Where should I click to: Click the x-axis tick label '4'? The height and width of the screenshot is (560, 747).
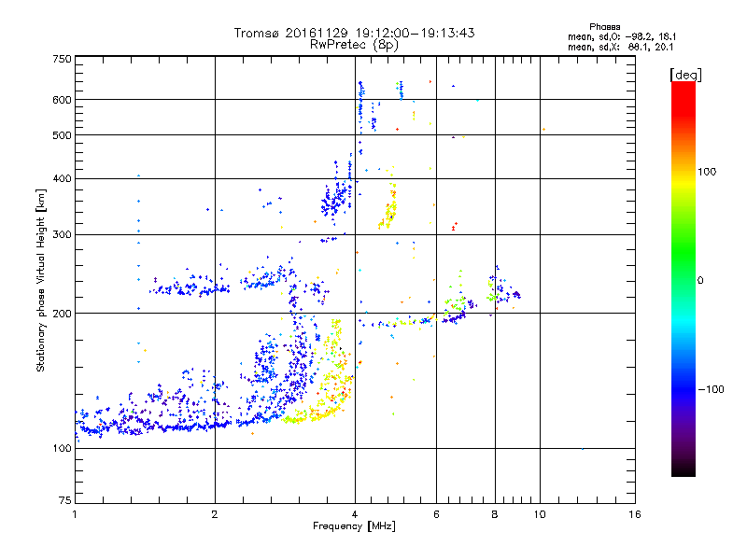355,514
